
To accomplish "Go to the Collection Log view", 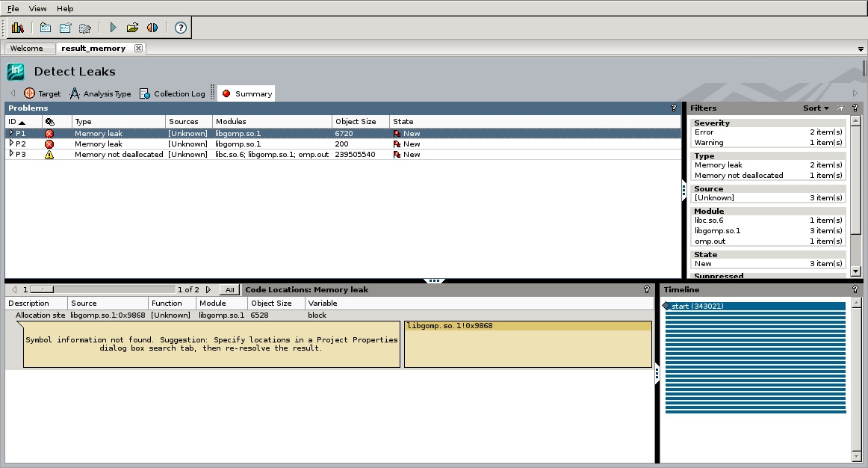I will pos(173,93).
